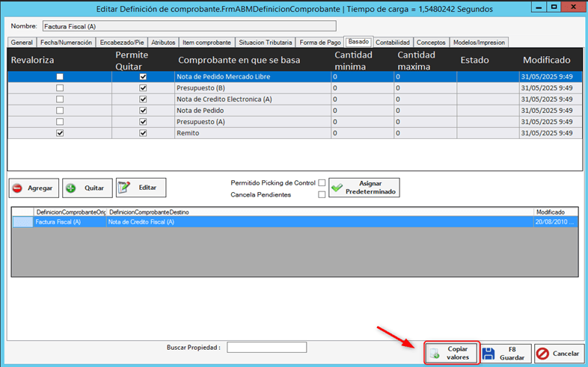588x367 pixels.
Task: Sort by Comprobante en que se basa column
Action: (238, 60)
